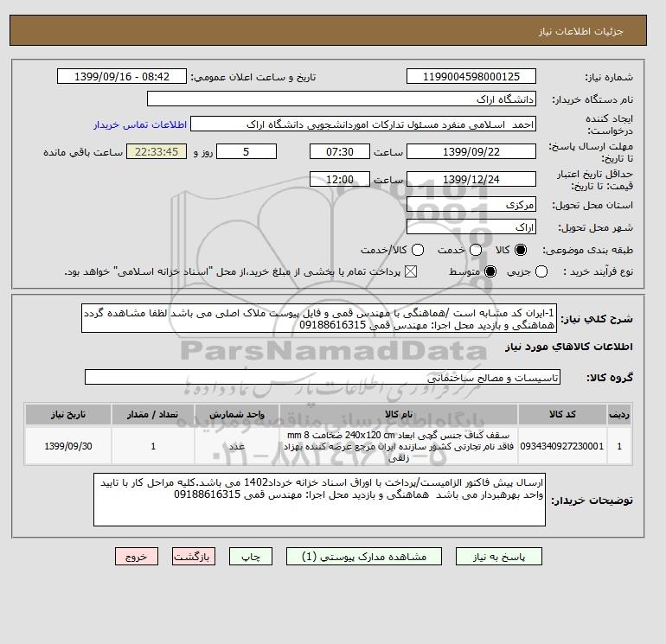Viewport: 666px width, 644px height.
Task: Open attached documents مشاهده مدارک پیوستی (1)
Action: (364, 557)
